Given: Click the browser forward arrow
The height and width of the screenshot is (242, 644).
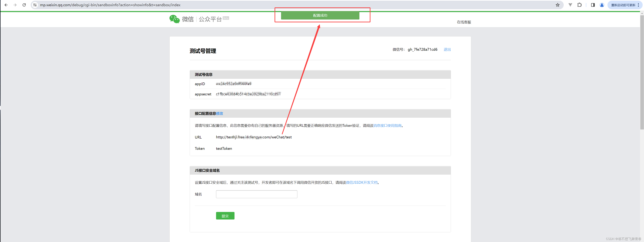Looking at the screenshot, I should [x=15, y=5].
